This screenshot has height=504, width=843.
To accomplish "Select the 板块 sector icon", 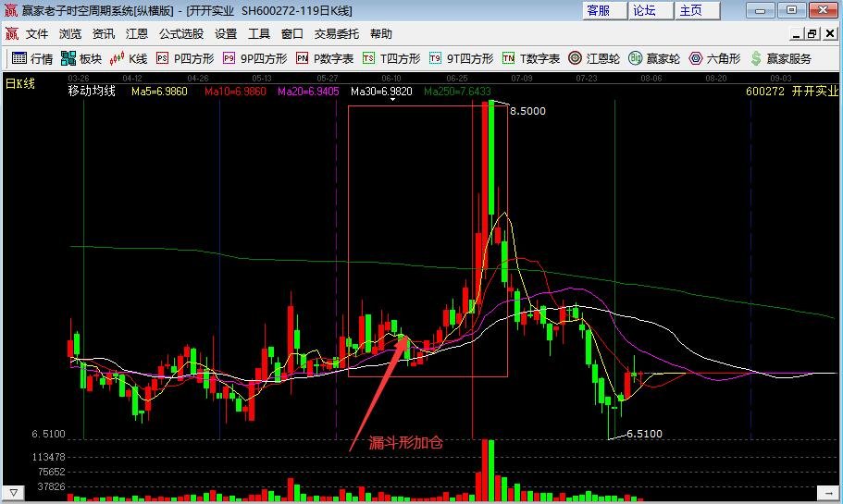I will (x=81, y=58).
